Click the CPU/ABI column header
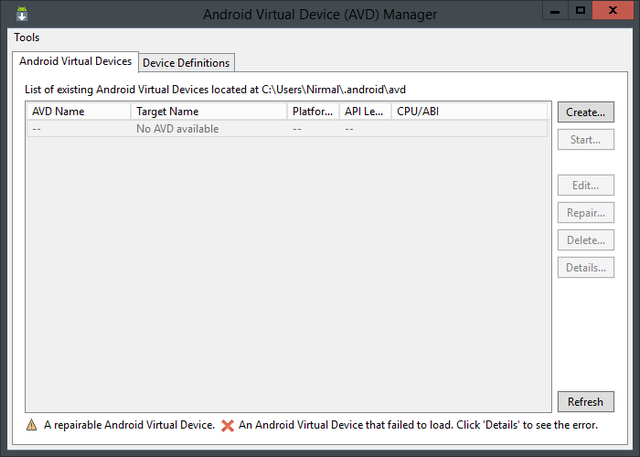 [x=469, y=111]
